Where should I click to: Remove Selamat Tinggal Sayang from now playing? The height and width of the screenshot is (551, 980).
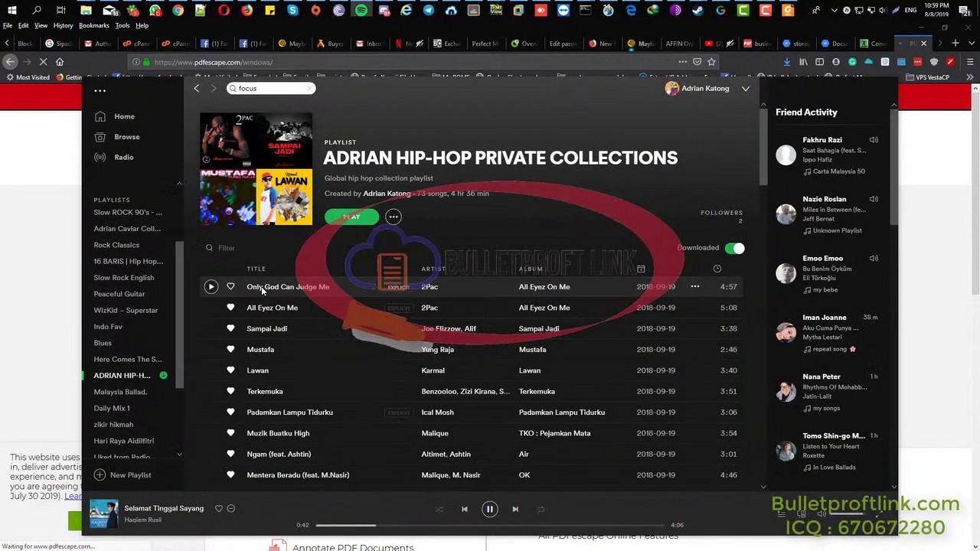[x=230, y=509]
